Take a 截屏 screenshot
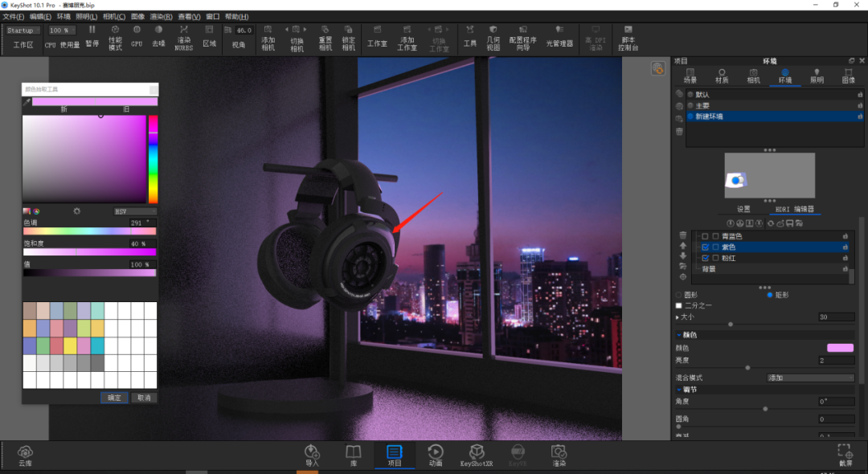 click(x=845, y=456)
